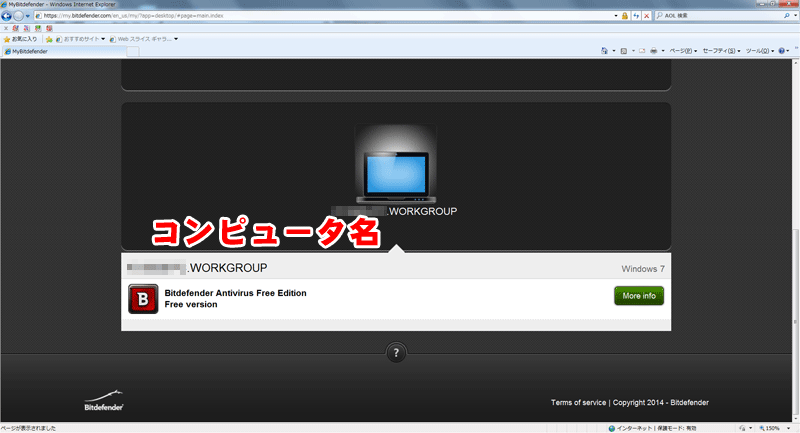Click the Windows 7 label
This screenshot has height=433, width=800.
(x=643, y=269)
